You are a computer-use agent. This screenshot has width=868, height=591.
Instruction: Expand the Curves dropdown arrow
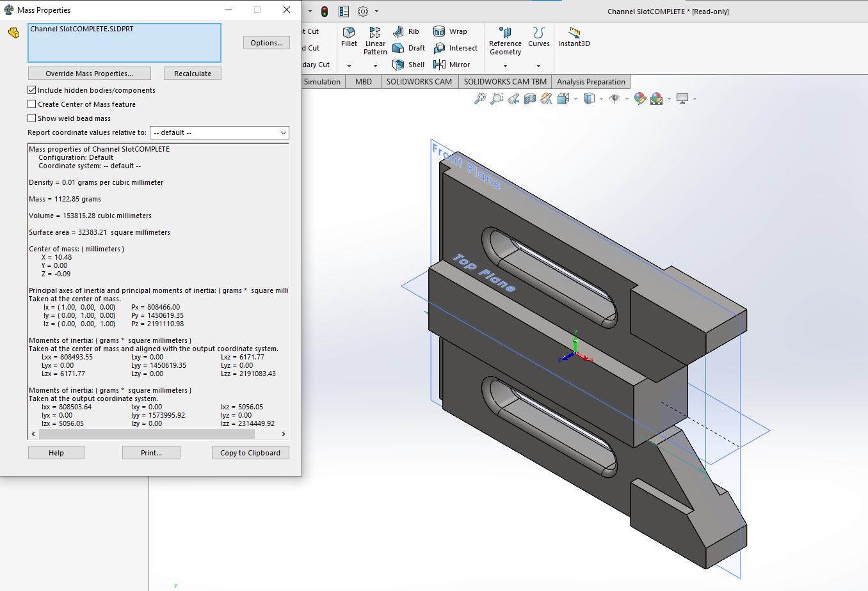(538, 66)
